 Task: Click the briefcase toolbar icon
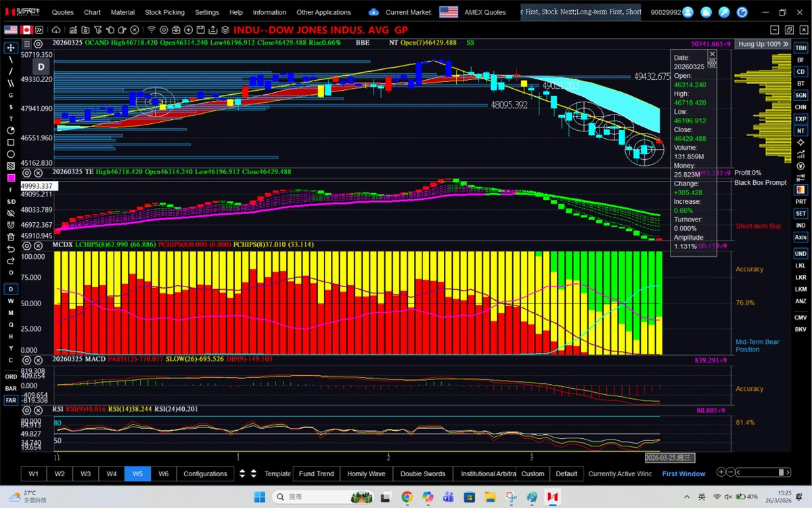click(175, 30)
